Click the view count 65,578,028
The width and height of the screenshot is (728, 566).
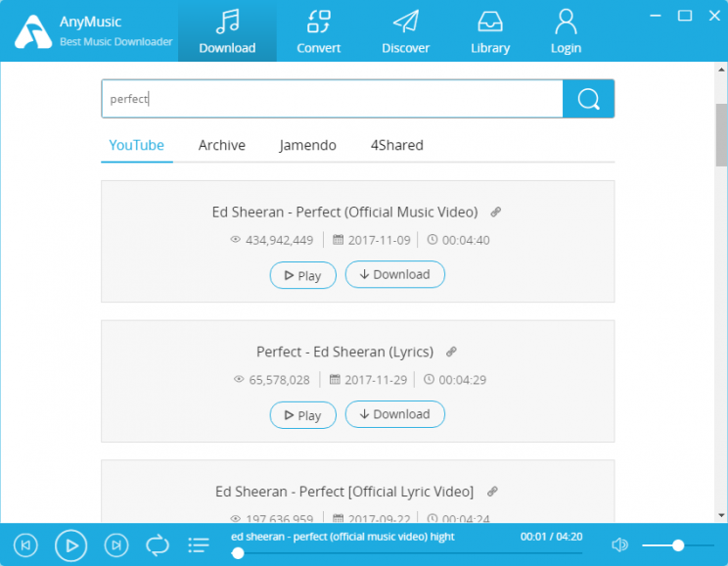[x=280, y=380]
